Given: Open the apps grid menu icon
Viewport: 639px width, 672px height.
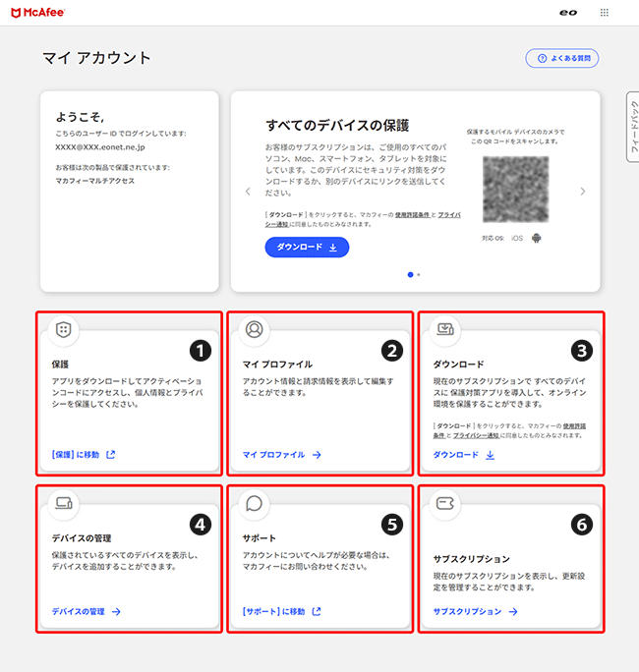Looking at the screenshot, I should click(604, 13).
